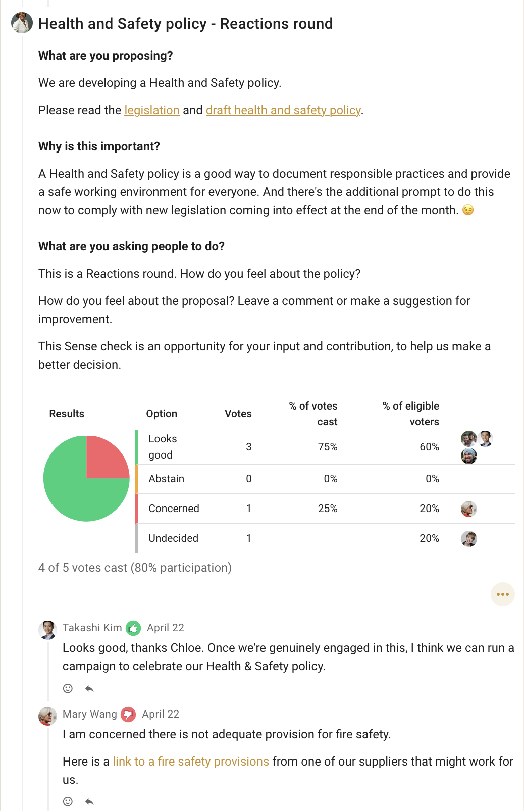Screen dimensions: 524x812
Task: Follow the link to a fire safety provisions
Action: [191, 762]
